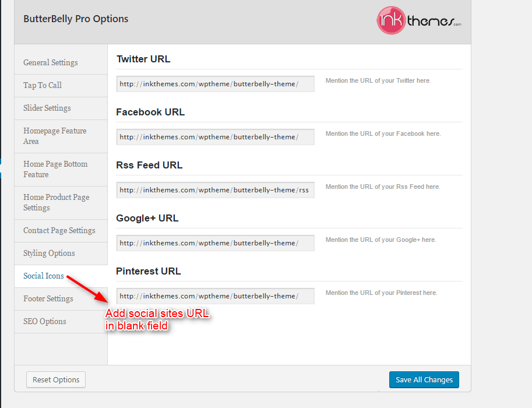This screenshot has width=532, height=408.
Task: Focus the Rss Feed URL field
Action: tap(216, 190)
